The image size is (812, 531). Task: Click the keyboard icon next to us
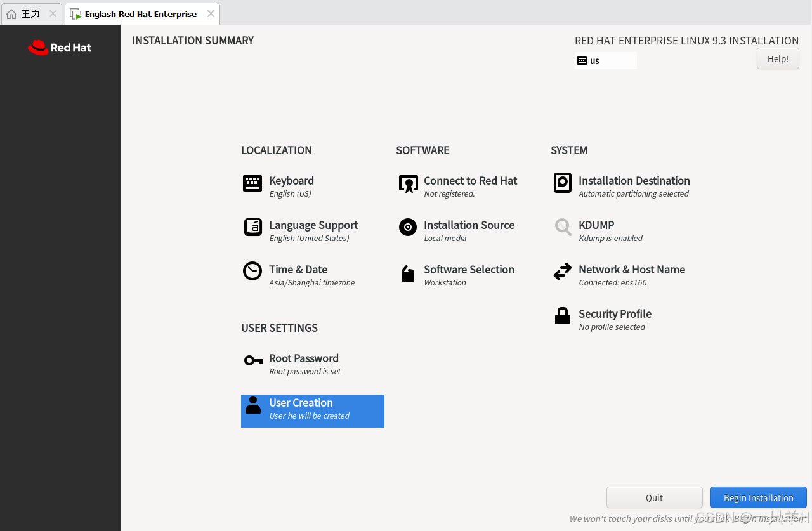(x=582, y=61)
